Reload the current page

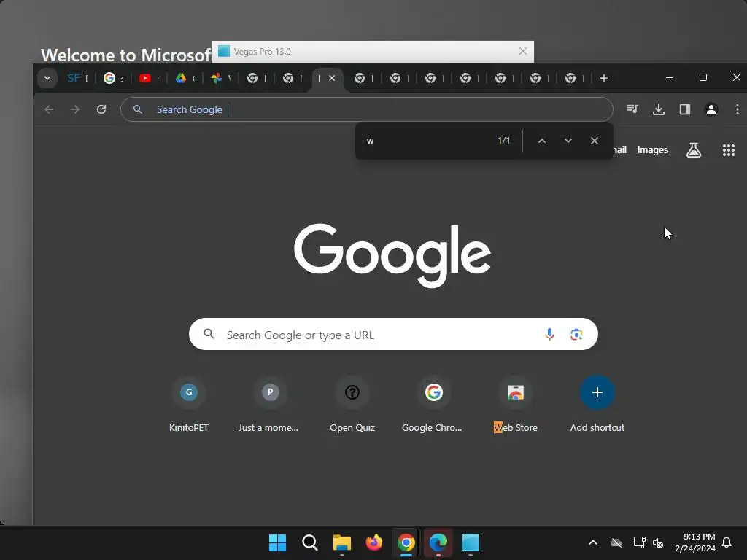click(x=101, y=109)
